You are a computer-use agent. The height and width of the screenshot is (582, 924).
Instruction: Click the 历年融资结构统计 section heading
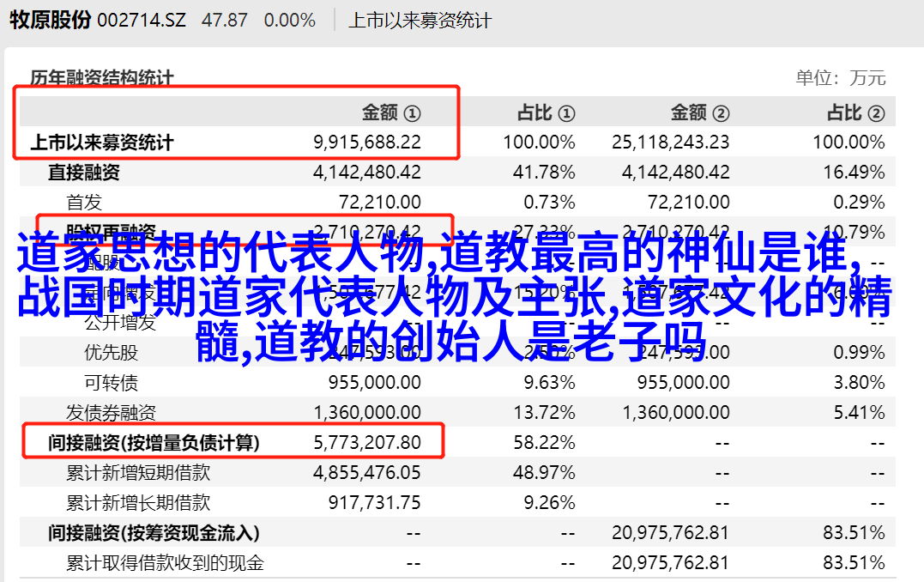(102, 78)
